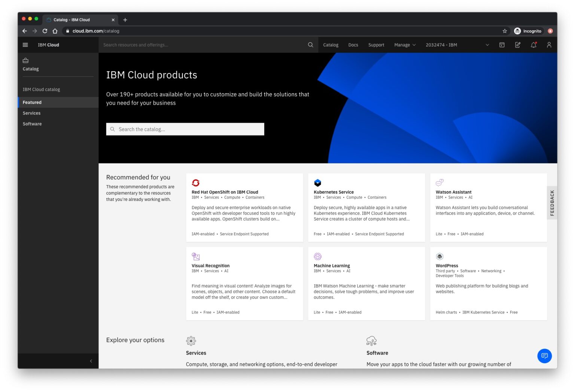The width and height of the screenshot is (575, 392).
Task: Open the user profile avatar icon
Action: click(549, 45)
